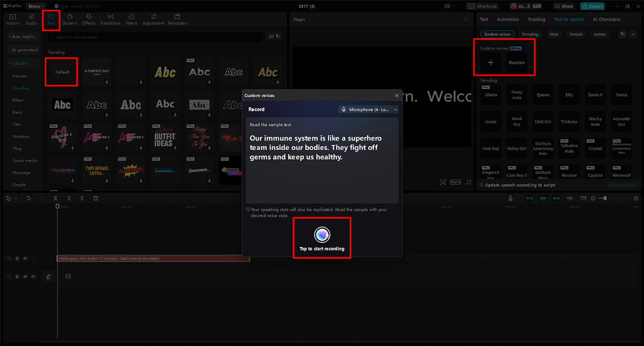The height and width of the screenshot is (346, 644).
Task: Click the delete trash icon in timeline toolbar
Action: (x=96, y=199)
